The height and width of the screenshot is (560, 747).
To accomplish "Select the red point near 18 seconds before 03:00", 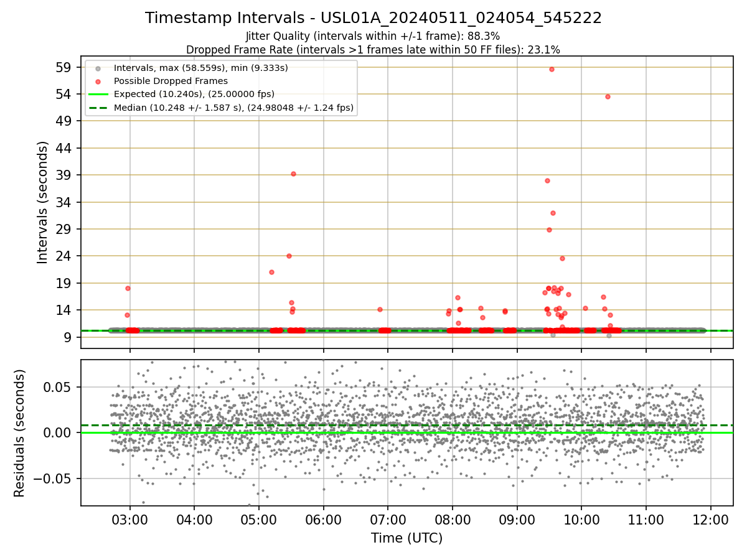I will pos(128,288).
